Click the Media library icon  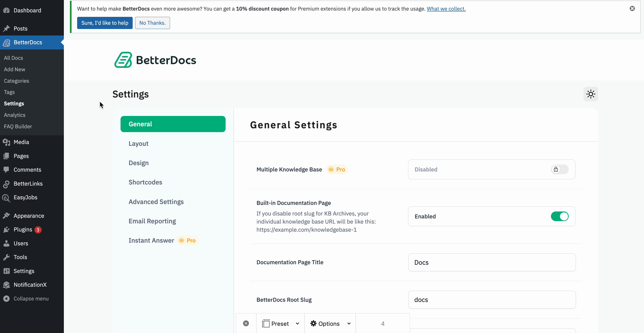click(7, 142)
